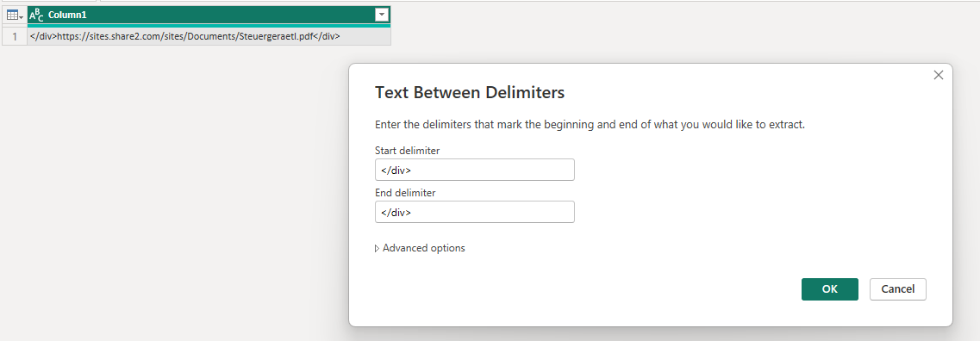Confirm with the OK button
The image size is (980, 341).
829,289
